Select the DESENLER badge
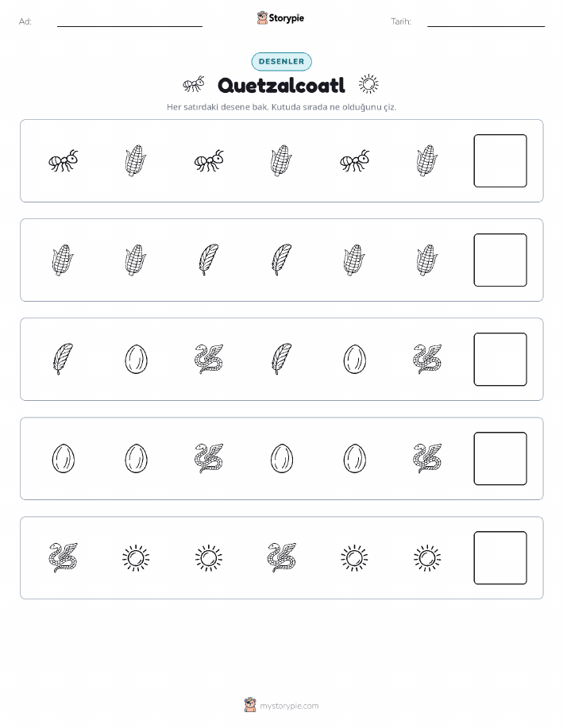The width and height of the screenshot is (563, 728). pos(281,61)
